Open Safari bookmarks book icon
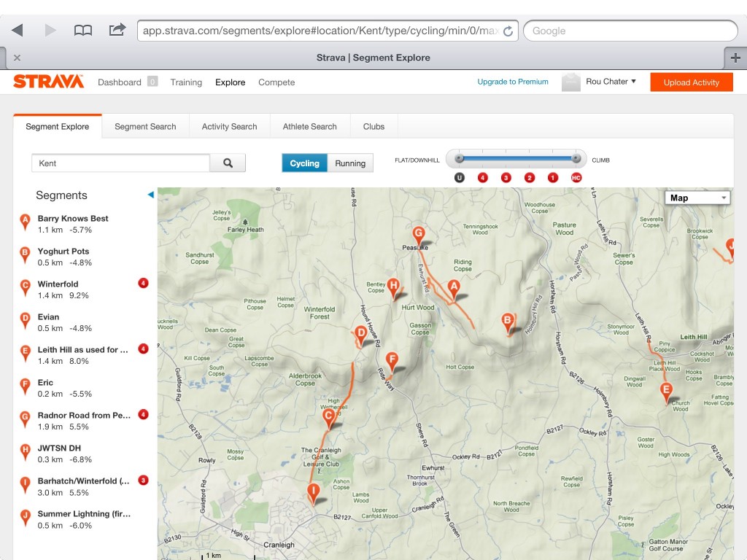The image size is (747, 560). coord(83,30)
